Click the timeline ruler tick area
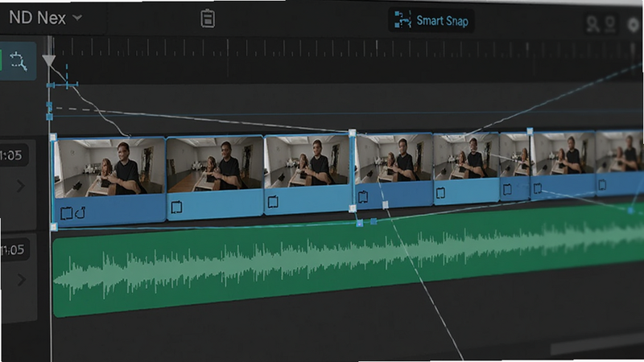Viewport: 644px width, 362px height. 345,47
